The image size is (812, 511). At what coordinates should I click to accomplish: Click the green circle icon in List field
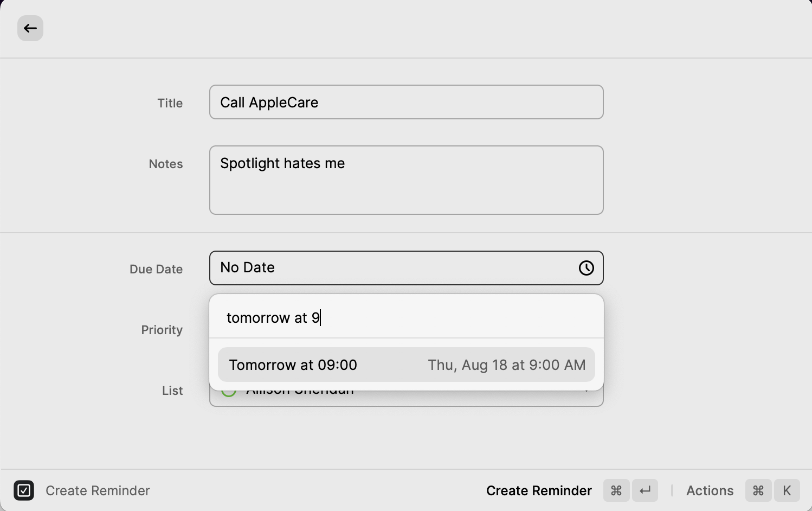(x=229, y=393)
